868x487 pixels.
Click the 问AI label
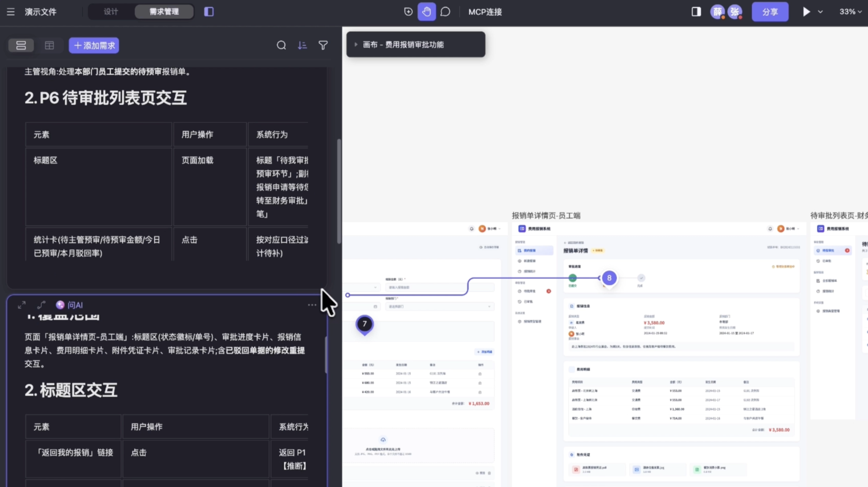(x=75, y=305)
